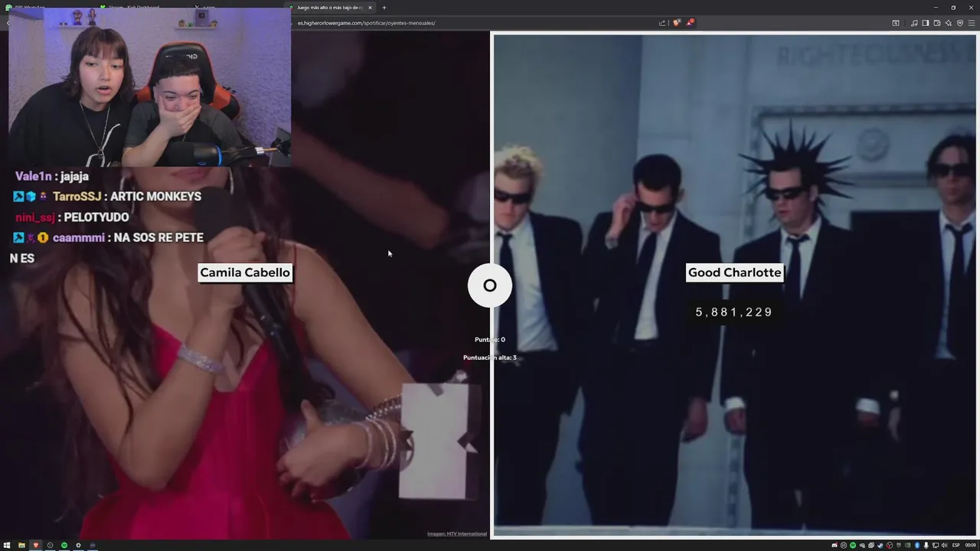Click the music note playlist icon in toolbar
The height and width of the screenshot is (551, 980).
[x=914, y=23]
